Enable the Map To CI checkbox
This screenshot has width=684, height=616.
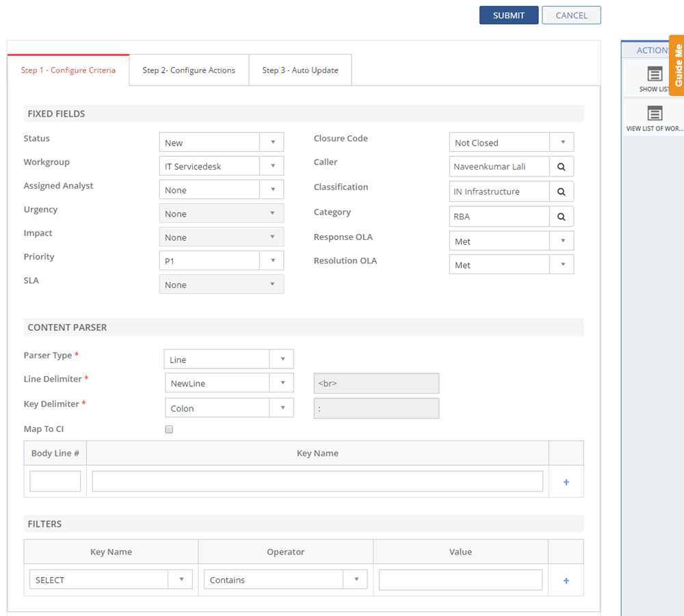click(x=169, y=429)
